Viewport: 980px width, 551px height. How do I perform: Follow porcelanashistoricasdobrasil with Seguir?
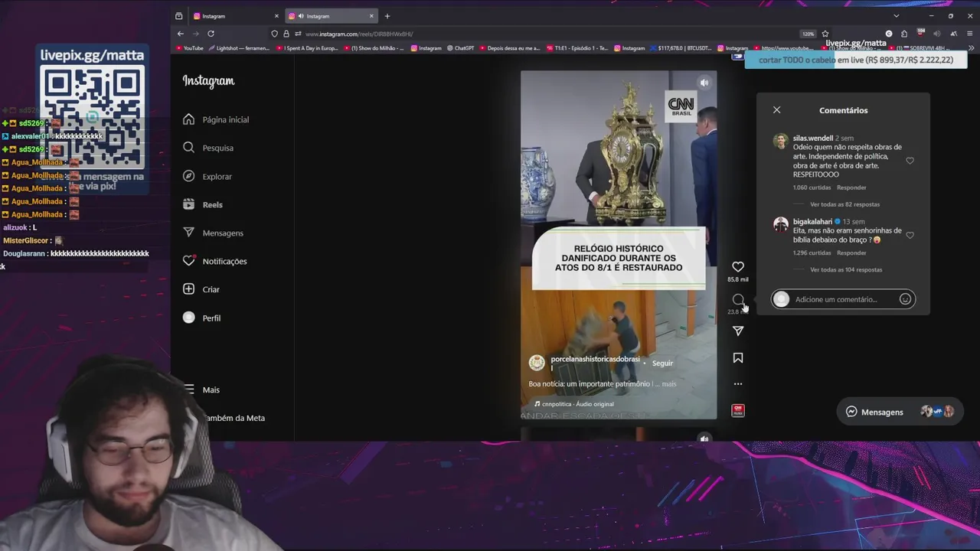point(662,364)
